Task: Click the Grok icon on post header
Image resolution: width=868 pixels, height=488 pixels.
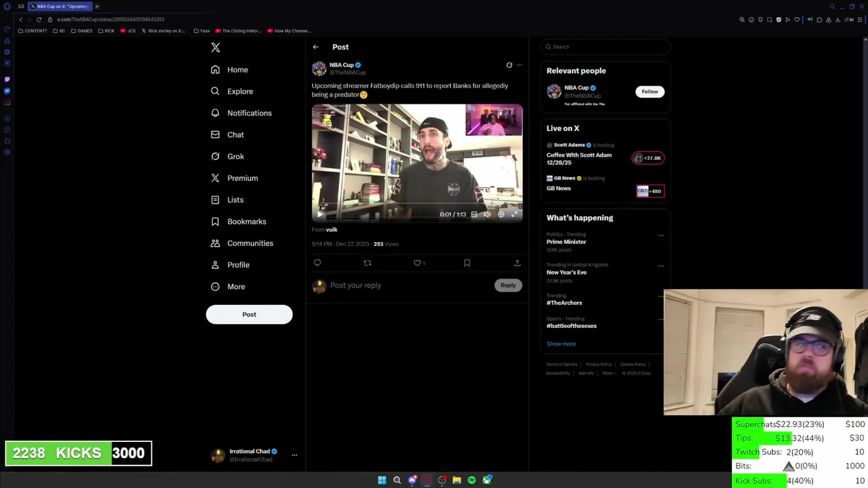Action: pos(509,65)
